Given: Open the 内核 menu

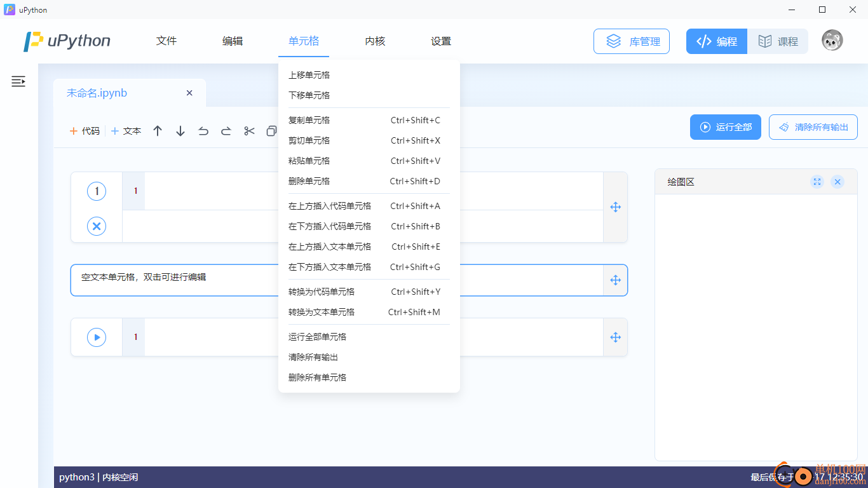Looking at the screenshot, I should click(375, 41).
